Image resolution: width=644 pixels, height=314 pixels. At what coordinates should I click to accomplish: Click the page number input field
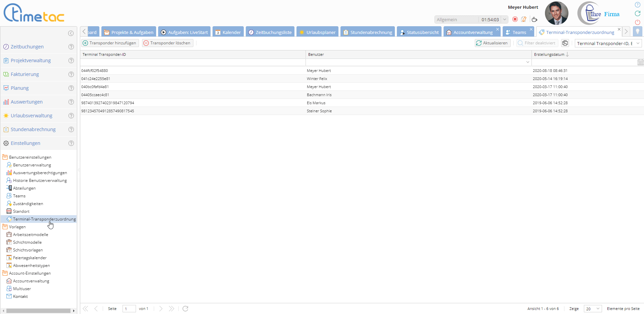click(129, 309)
